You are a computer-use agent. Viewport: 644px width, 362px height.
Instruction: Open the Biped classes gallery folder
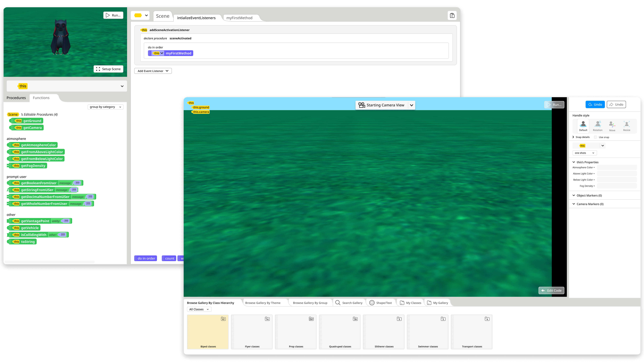(x=208, y=332)
